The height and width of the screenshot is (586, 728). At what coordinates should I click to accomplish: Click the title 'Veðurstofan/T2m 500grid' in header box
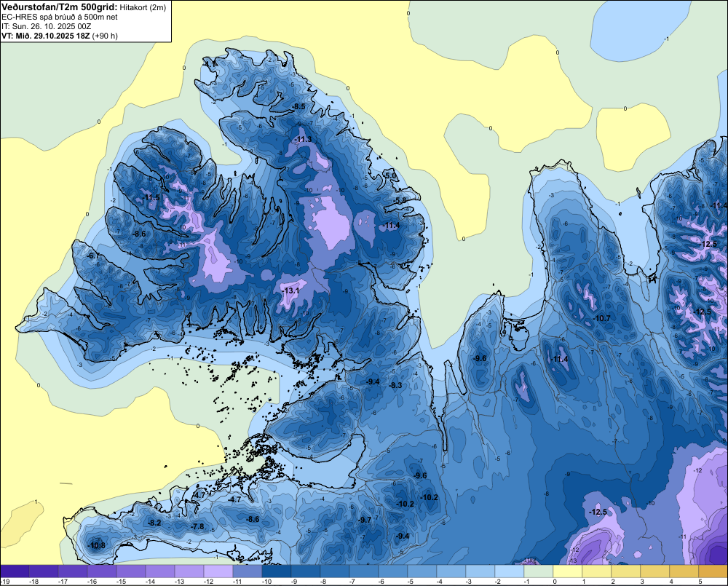coord(59,7)
